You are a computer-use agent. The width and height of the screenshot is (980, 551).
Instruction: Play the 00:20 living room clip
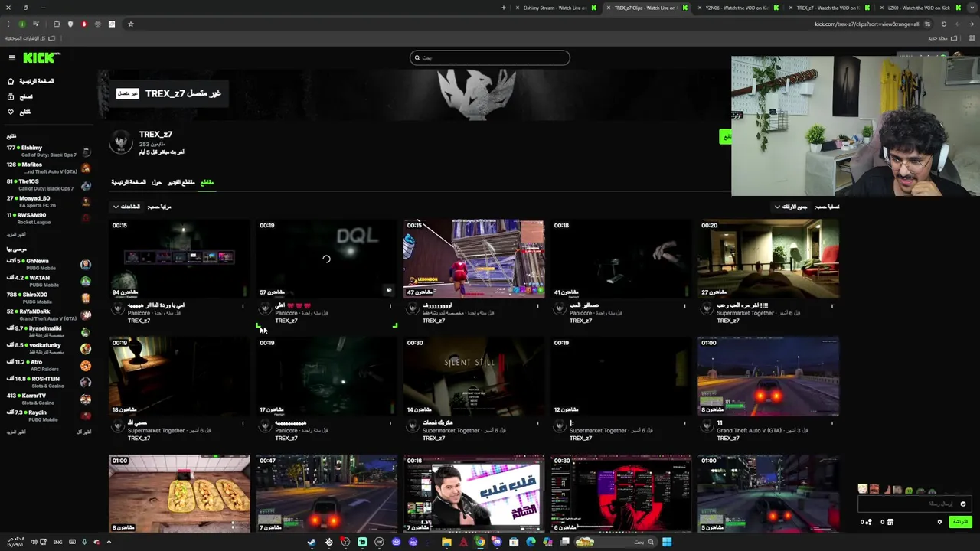(x=768, y=259)
